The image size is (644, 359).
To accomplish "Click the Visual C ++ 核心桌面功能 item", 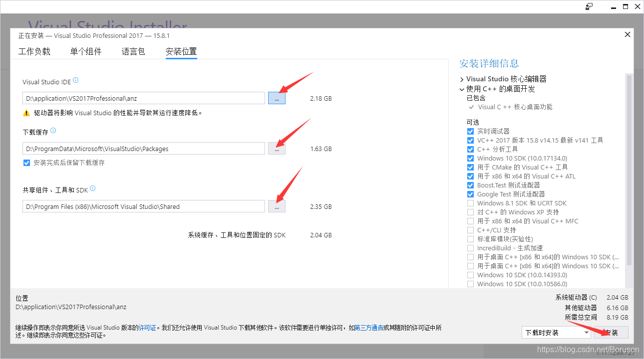I will [x=515, y=107].
